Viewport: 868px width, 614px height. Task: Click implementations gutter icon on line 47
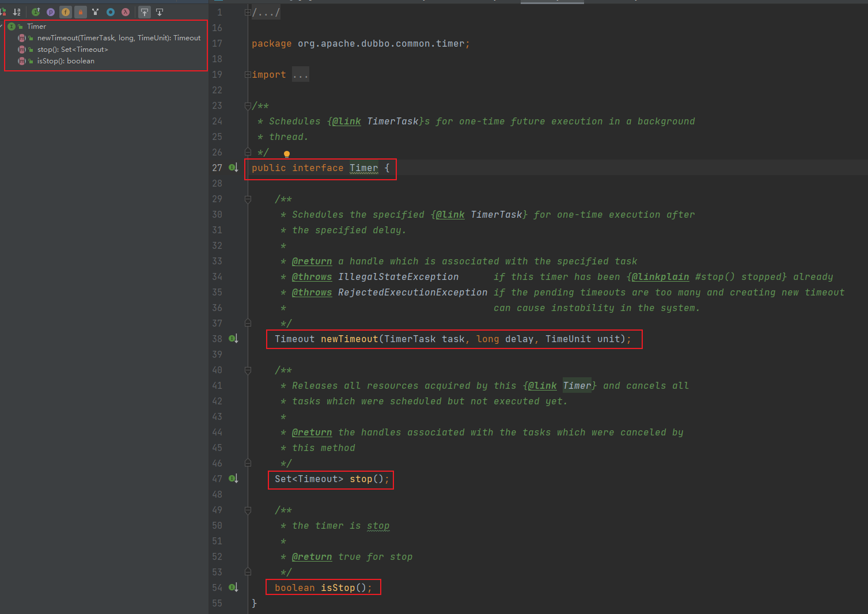(x=233, y=479)
